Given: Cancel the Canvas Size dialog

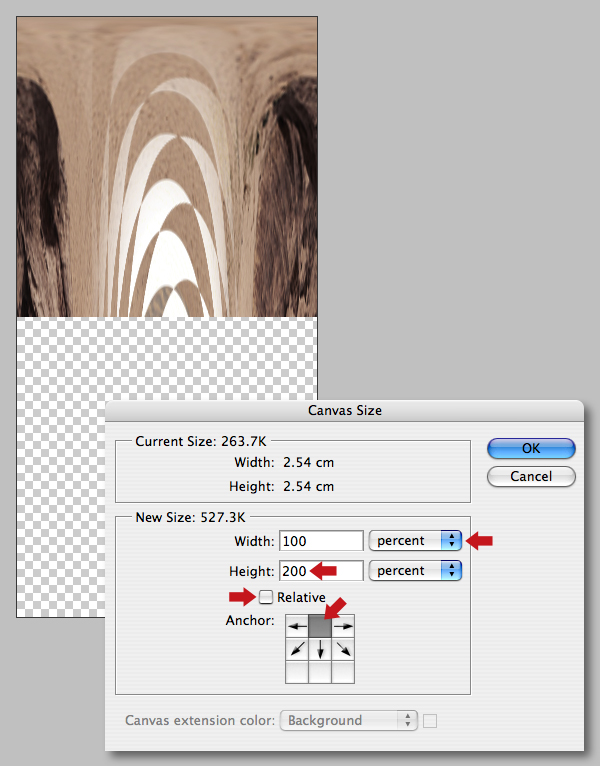Looking at the screenshot, I should [x=531, y=476].
